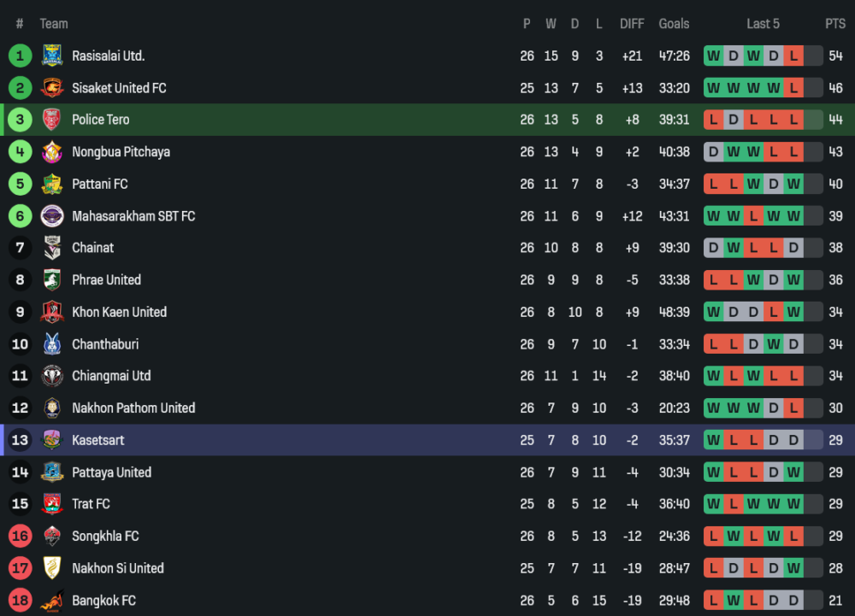The image size is (855, 616).
Task: Click the Khon Kaen United crest
Action: (x=52, y=312)
